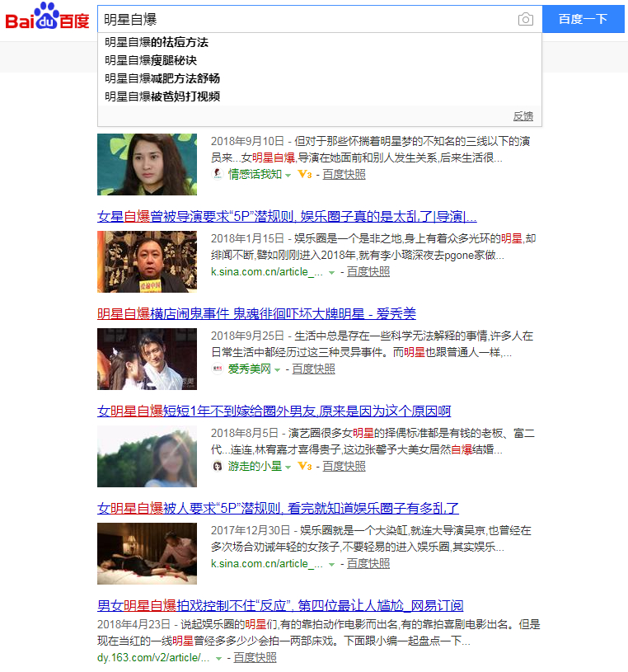Open result 明星自爆横店闹鬼事件

click(256, 313)
